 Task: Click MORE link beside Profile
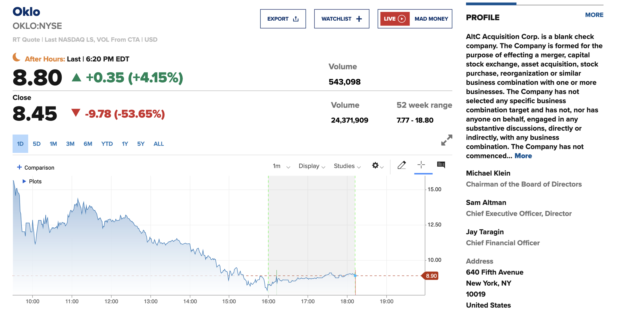tap(594, 15)
